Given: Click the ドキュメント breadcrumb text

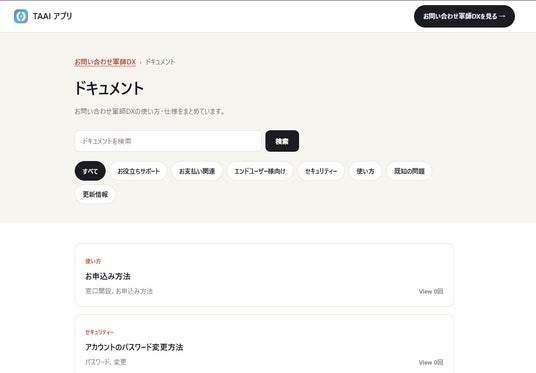Looking at the screenshot, I should click(x=160, y=62).
